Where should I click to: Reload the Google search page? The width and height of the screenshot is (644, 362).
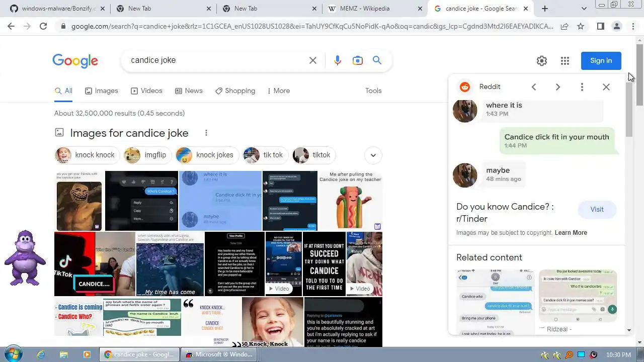pyautogui.click(x=43, y=26)
